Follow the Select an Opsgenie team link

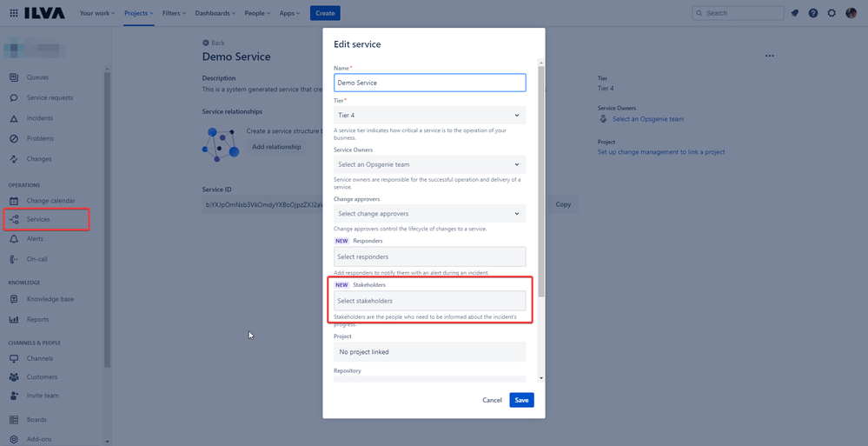647,119
